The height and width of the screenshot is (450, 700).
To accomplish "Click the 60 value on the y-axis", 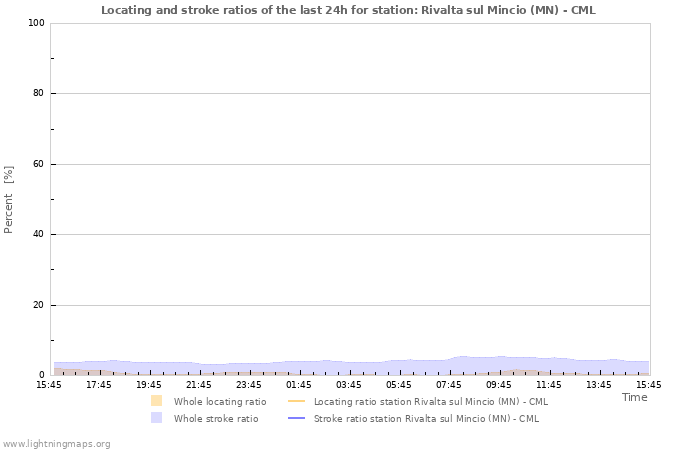I will coord(37,164).
